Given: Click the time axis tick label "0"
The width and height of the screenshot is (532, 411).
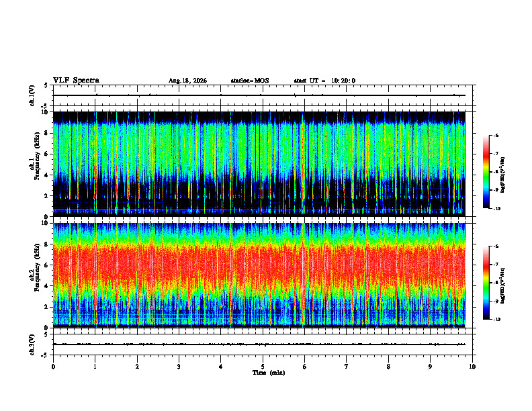Looking at the screenshot, I should pyautogui.click(x=53, y=367).
